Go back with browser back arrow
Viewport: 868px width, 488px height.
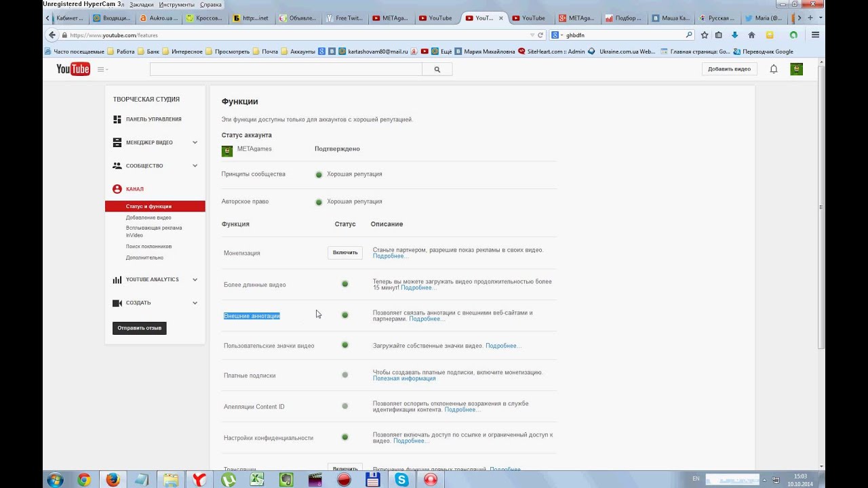coord(52,35)
